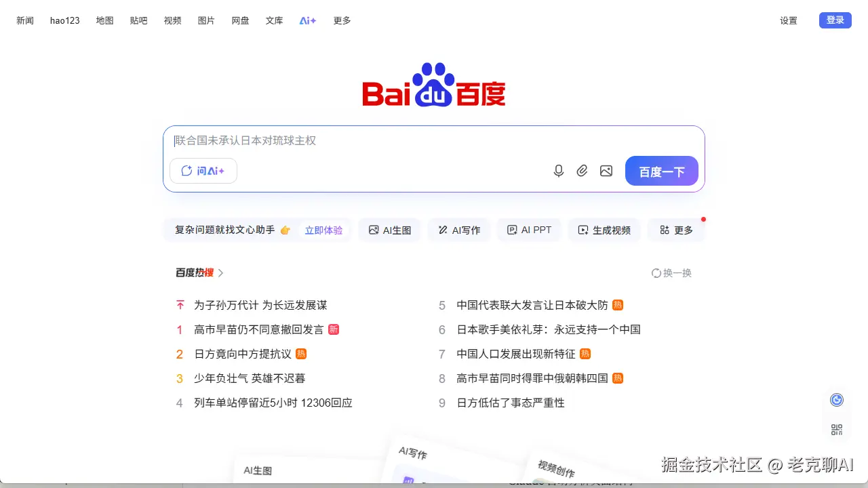Open 文库 navigation link

click(275, 20)
